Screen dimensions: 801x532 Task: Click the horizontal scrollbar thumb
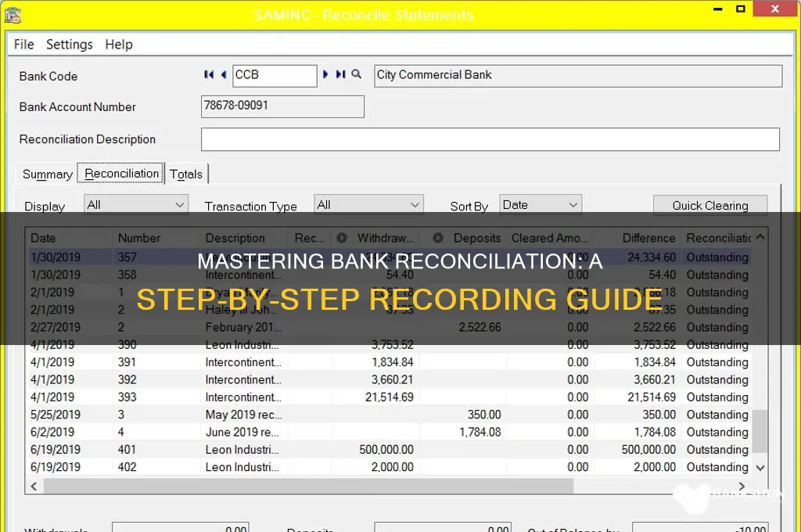(x=308, y=487)
